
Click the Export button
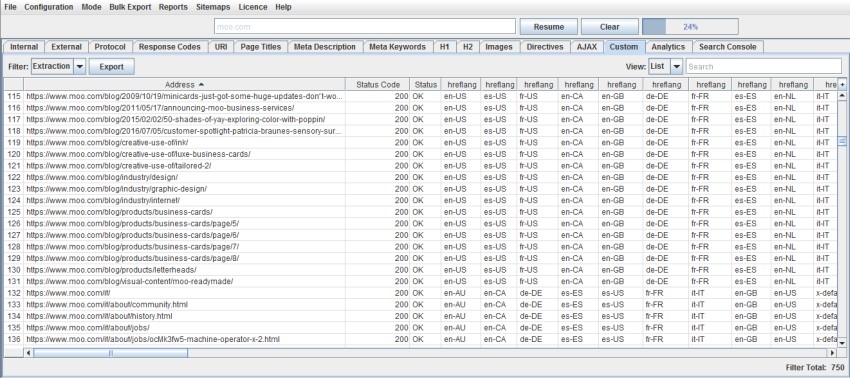[x=111, y=67]
